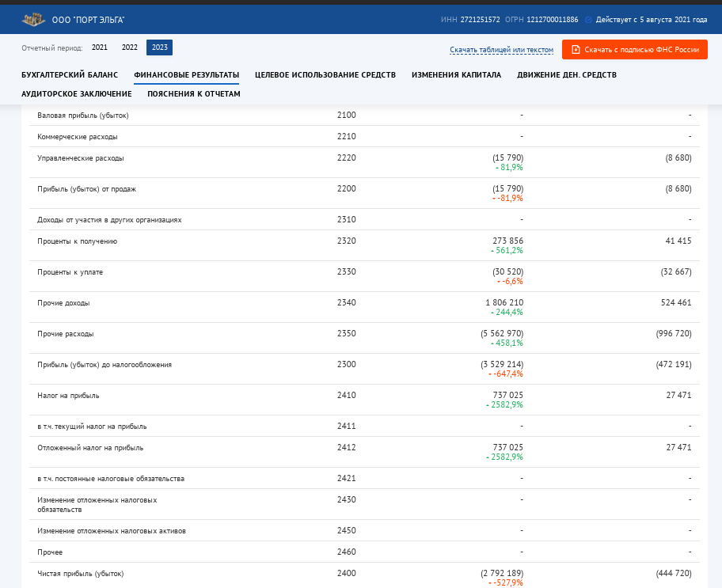This screenshot has width=722, height=588.
Task: Click row label Прочие расходы
Action: 66,334
